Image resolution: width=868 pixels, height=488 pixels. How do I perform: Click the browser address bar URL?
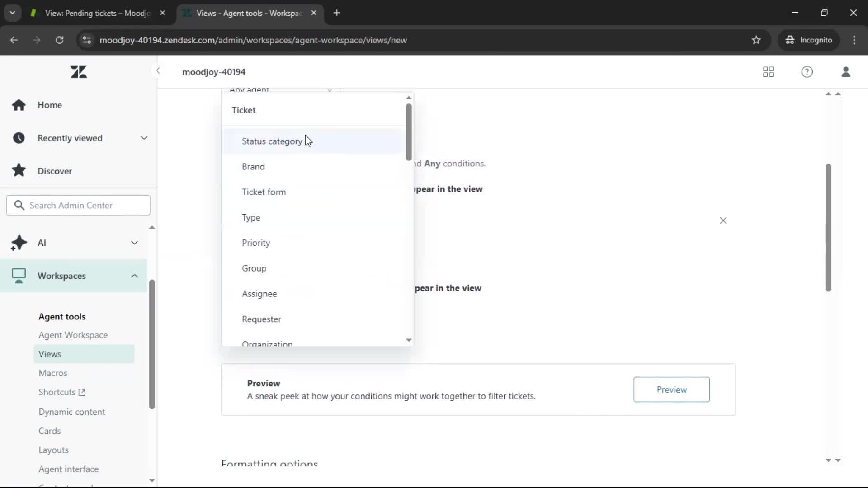[253, 40]
